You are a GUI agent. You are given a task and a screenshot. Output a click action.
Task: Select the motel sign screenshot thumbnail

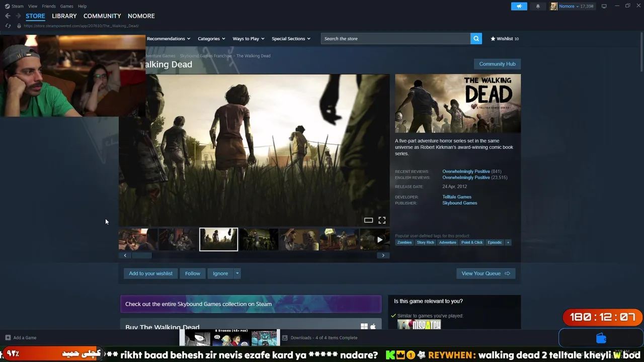(339, 239)
